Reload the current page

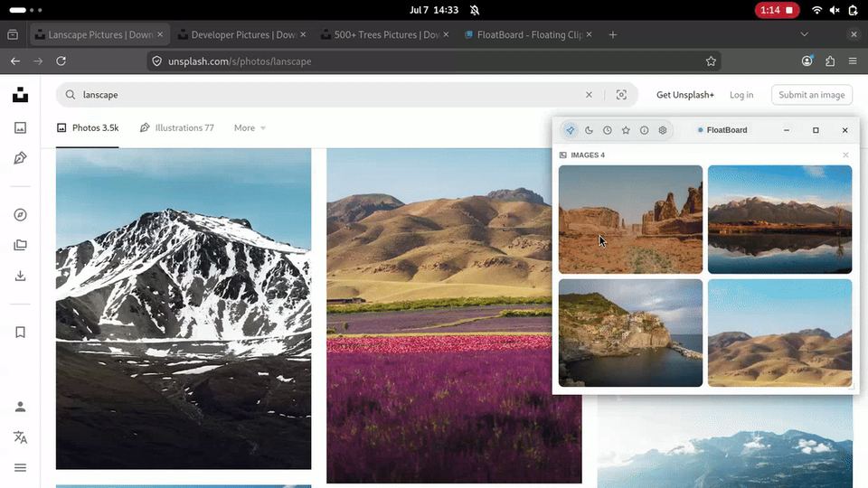[61, 61]
